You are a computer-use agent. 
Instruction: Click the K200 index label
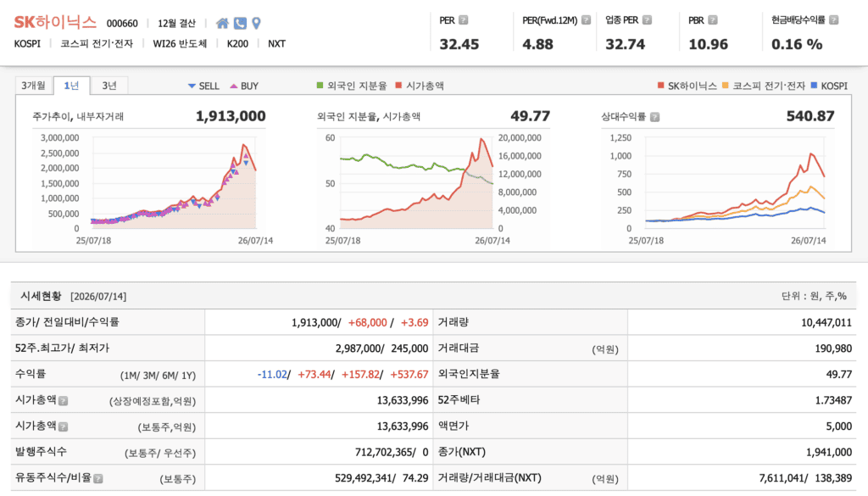(237, 44)
